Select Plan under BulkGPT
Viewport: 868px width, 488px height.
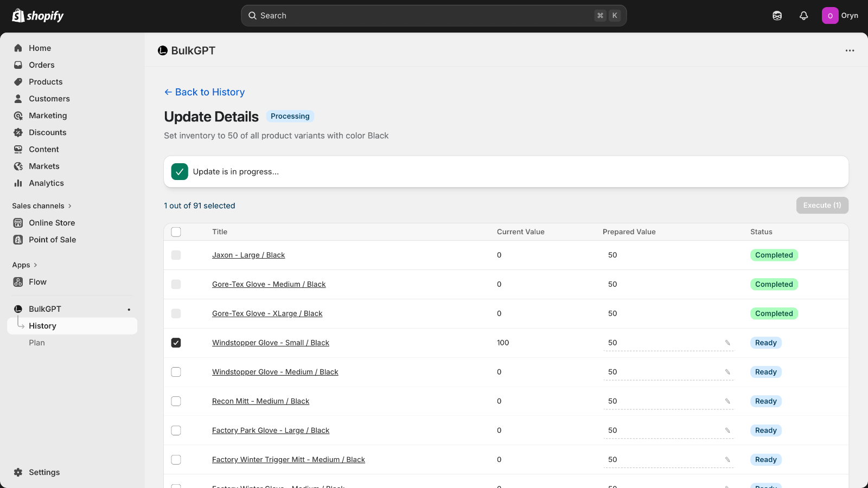[36, 343]
